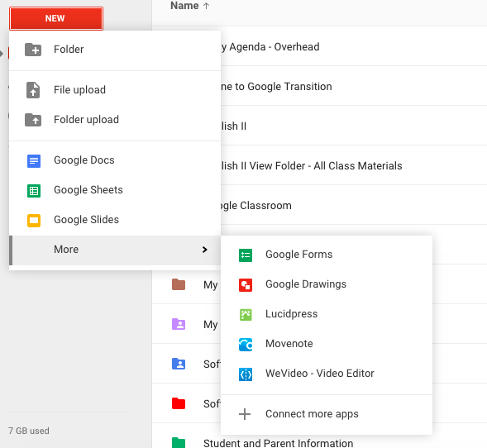This screenshot has width=487, height=448.
Task: Open the More submenu entry
Action: [115, 250]
